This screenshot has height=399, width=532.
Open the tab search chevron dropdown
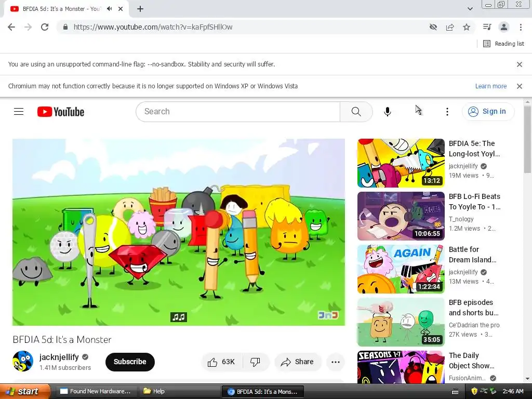(470, 9)
